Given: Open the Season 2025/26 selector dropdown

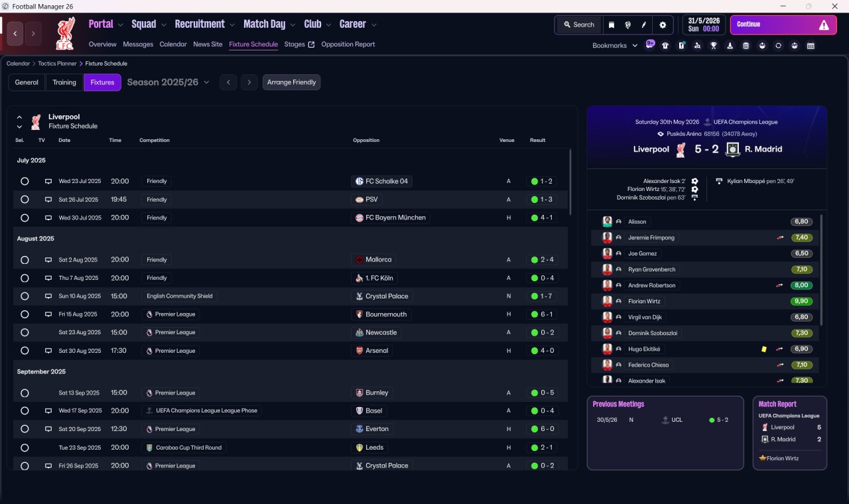Looking at the screenshot, I should (x=168, y=82).
